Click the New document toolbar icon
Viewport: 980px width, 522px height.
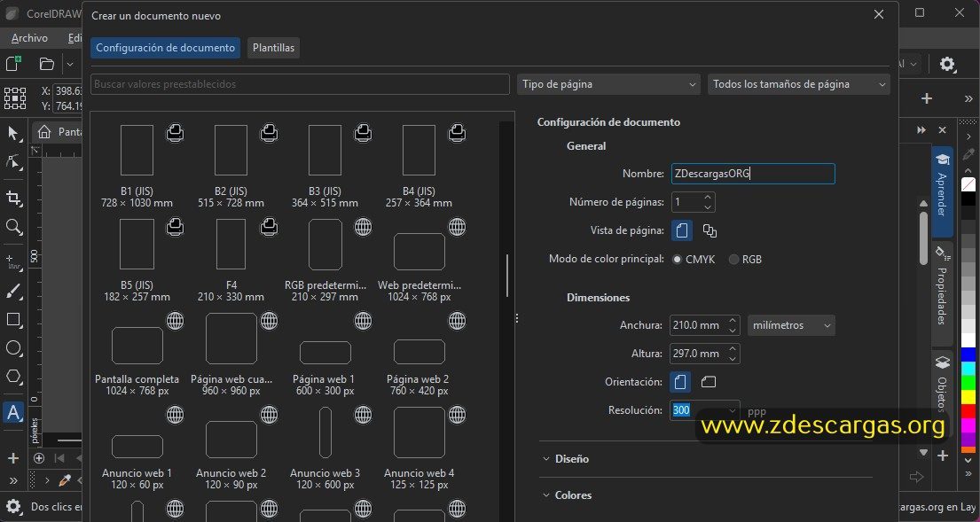click(13, 64)
